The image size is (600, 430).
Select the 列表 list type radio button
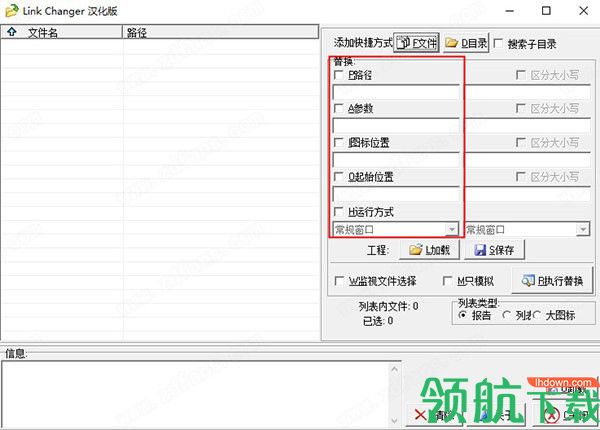pos(506,315)
